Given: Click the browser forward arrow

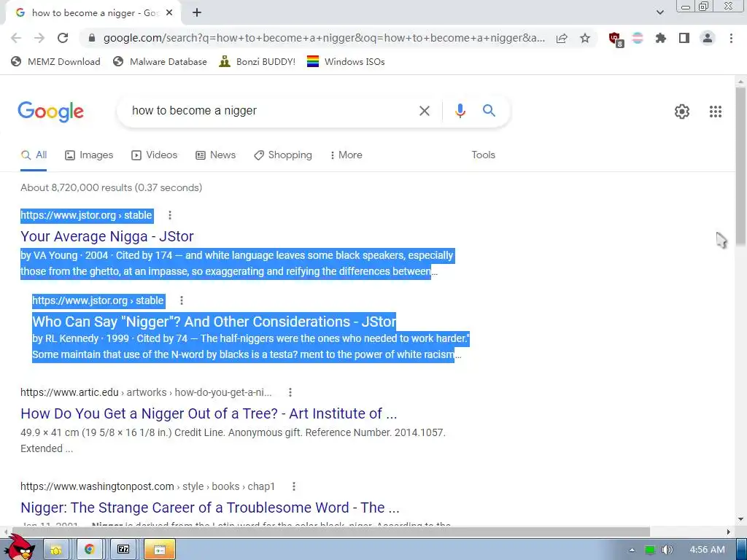Looking at the screenshot, I should (x=39, y=38).
